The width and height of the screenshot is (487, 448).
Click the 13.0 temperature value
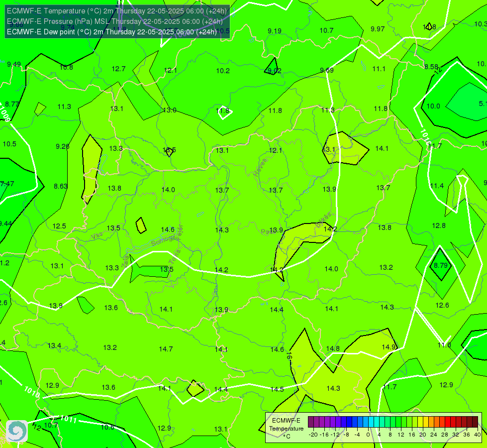pyautogui.click(x=170, y=110)
